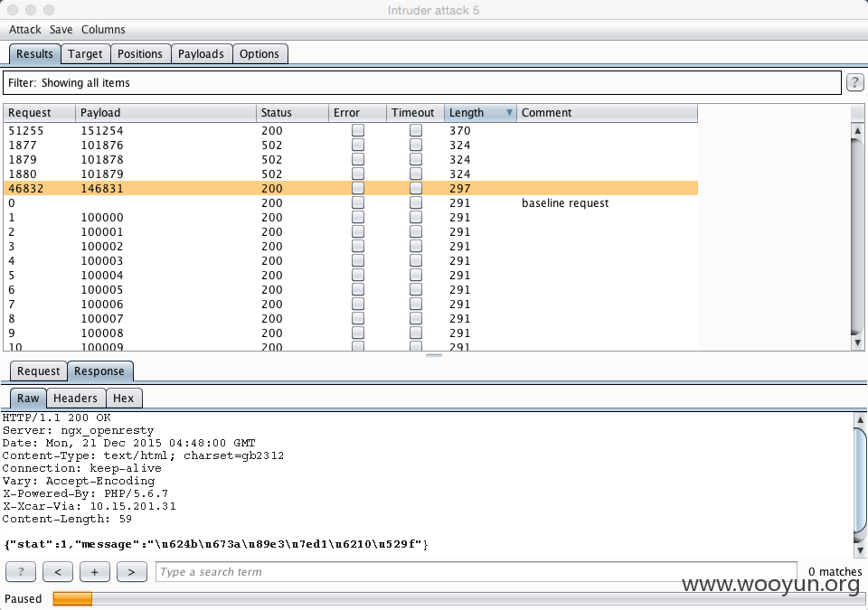Click the plus search options button
The image size is (868, 610).
[95, 572]
